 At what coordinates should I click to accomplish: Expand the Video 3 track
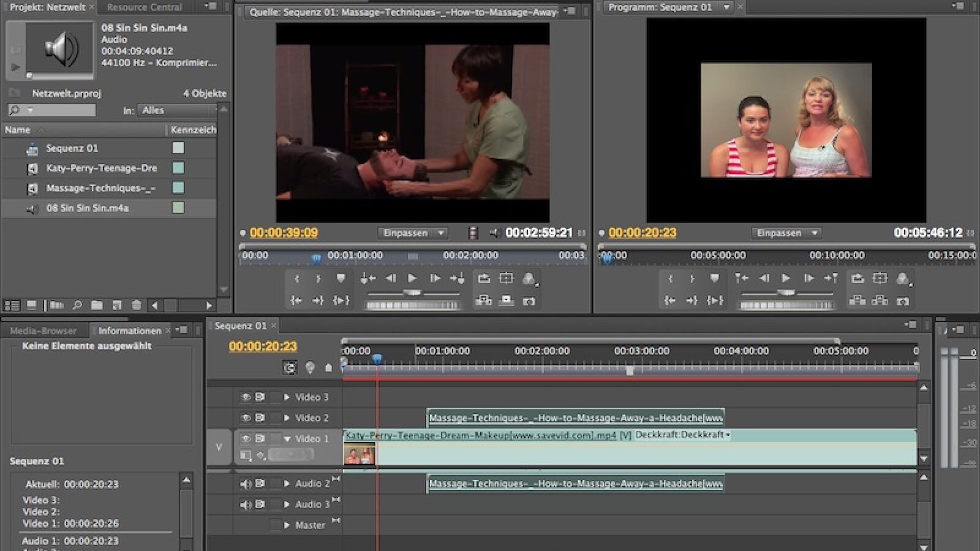(287, 397)
